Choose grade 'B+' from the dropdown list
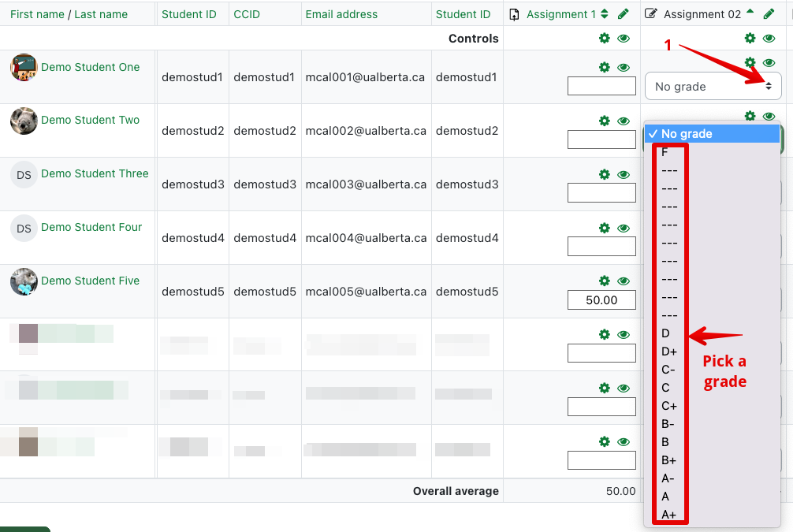 (669, 460)
